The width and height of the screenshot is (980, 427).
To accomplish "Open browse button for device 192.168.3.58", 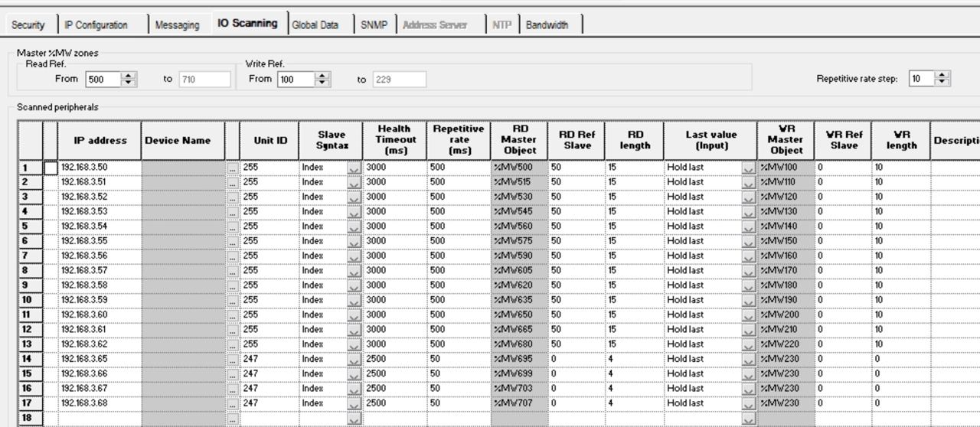I will coord(232,285).
